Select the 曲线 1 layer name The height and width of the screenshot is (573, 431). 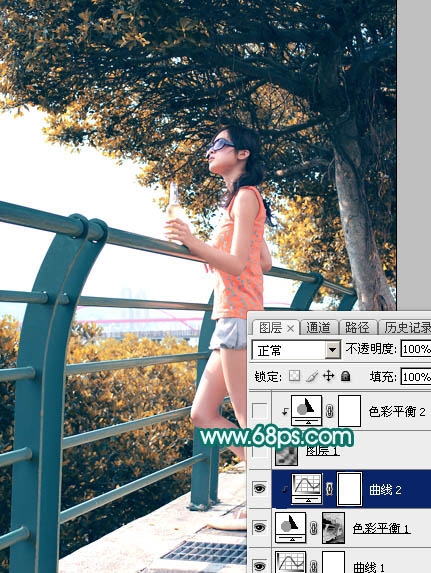[x=369, y=567]
